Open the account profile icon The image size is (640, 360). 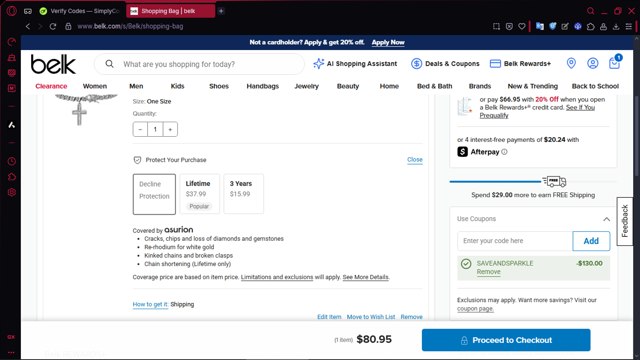[x=593, y=63]
